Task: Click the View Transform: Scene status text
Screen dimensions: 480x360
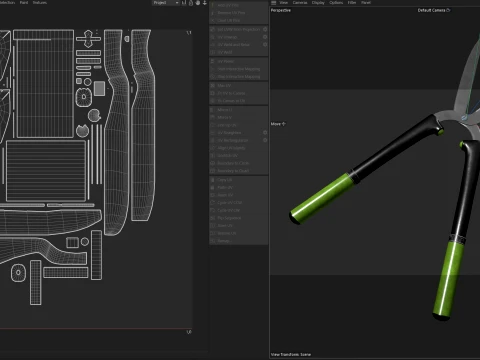Action: tap(291, 354)
